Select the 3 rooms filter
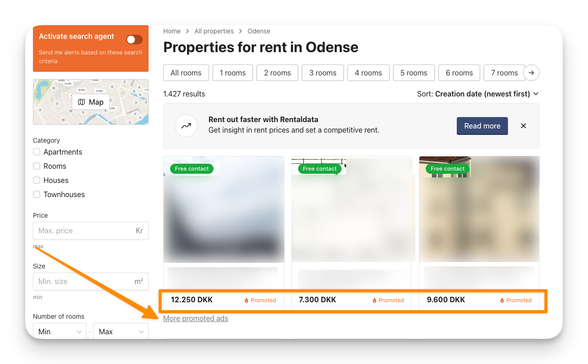 coord(323,73)
